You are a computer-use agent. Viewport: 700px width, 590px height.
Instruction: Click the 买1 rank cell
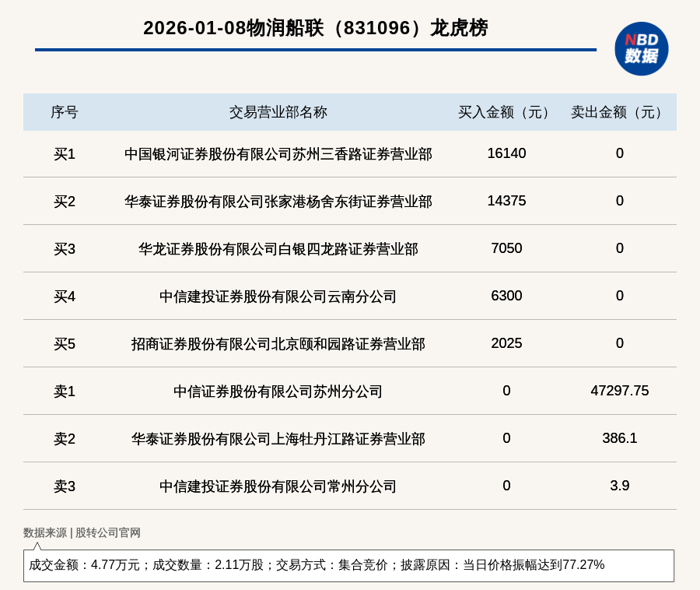65,154
